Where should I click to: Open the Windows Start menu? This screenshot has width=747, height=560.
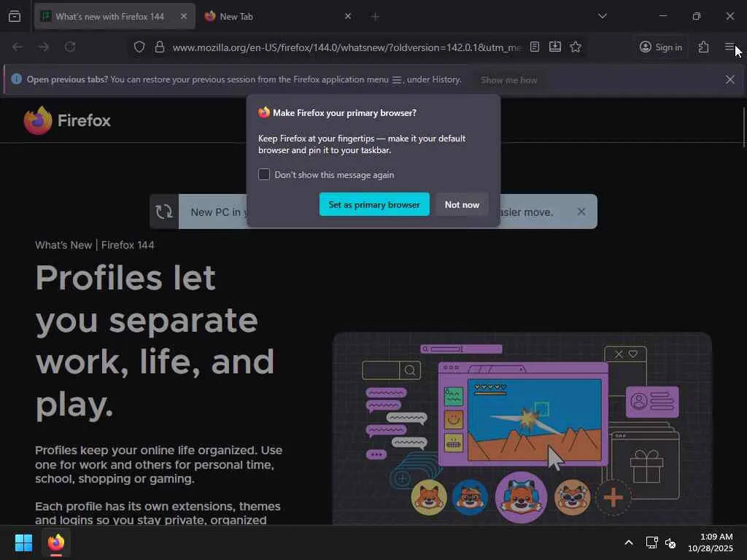[x=23, y=542]
